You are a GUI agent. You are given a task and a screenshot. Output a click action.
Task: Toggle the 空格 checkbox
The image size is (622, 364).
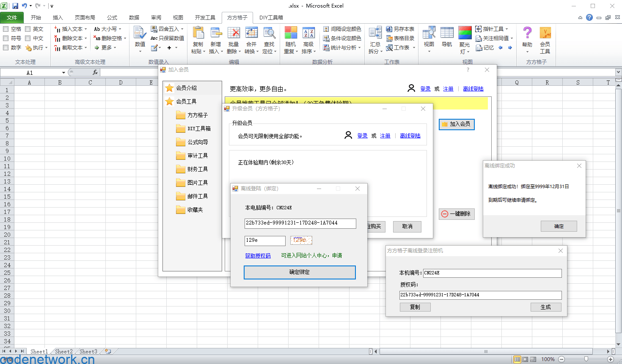tap(6, 29)
